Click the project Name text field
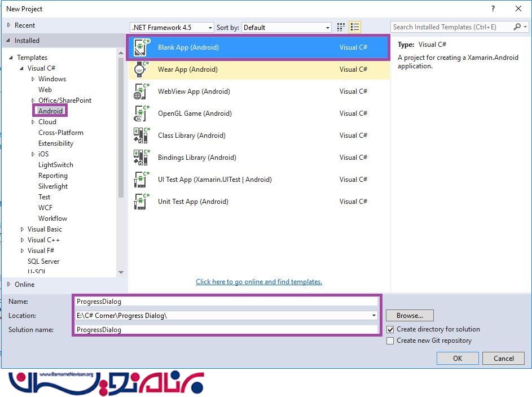 pos(226,302)
